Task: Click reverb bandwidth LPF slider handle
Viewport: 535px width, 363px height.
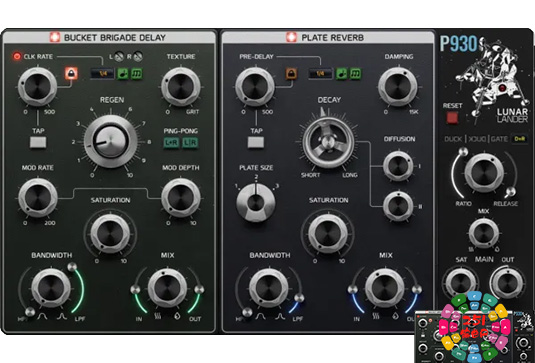Action: pos(299,298)
